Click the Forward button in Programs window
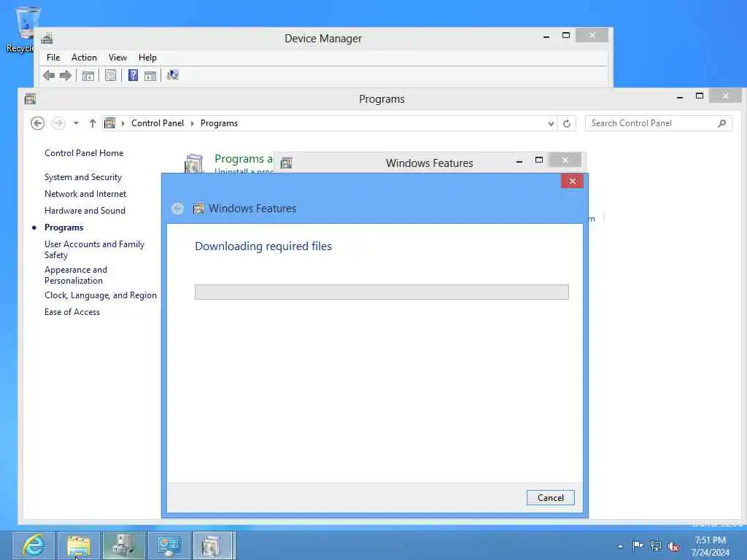Image resolution: width=747 pixels, height=560 pixels. (x=58, y=123)
